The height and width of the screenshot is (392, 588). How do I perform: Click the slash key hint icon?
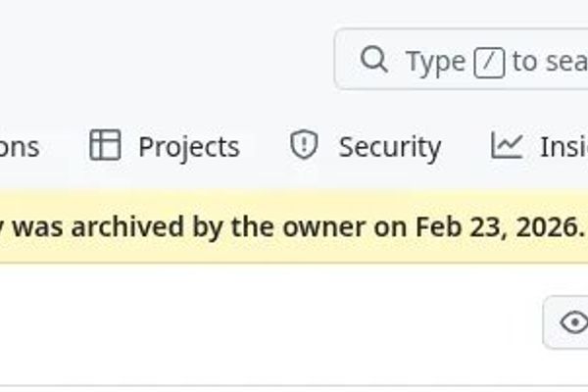click(x=489, y=62)
